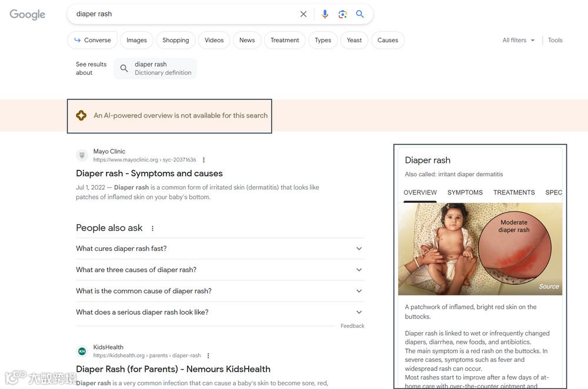Switch to Images results
This screenshot has height=389, width=588.
point(136,40)
